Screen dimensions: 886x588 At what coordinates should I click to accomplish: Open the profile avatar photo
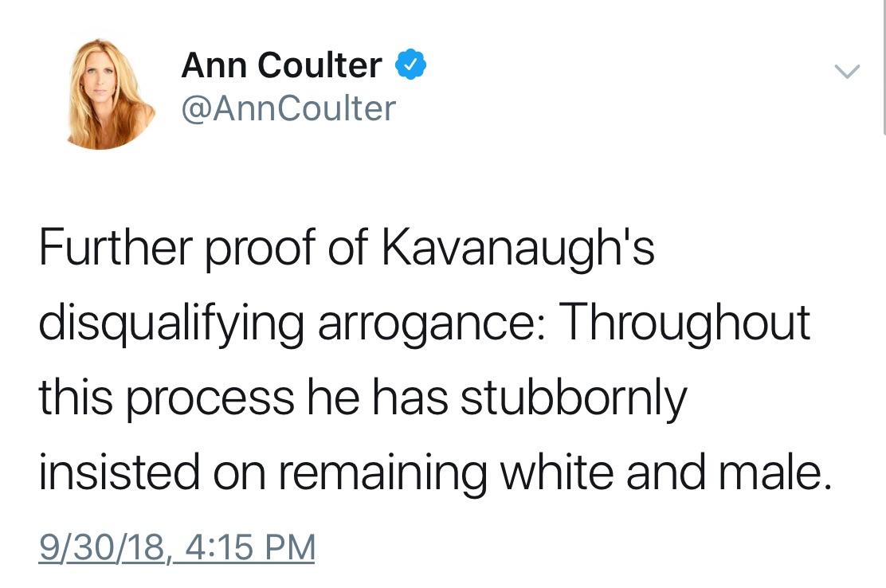111,93
